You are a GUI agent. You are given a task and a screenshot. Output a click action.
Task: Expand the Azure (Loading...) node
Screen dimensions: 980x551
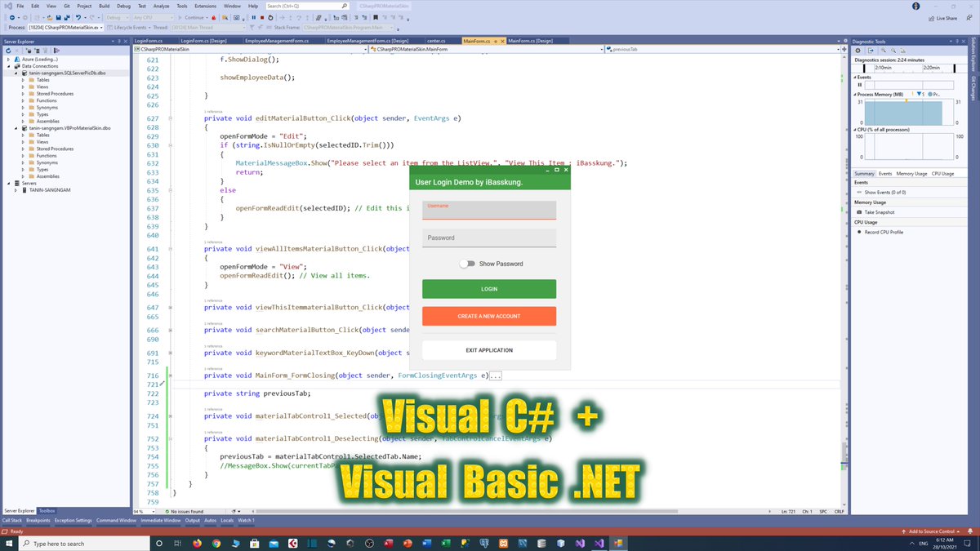(x=9, y=60)
